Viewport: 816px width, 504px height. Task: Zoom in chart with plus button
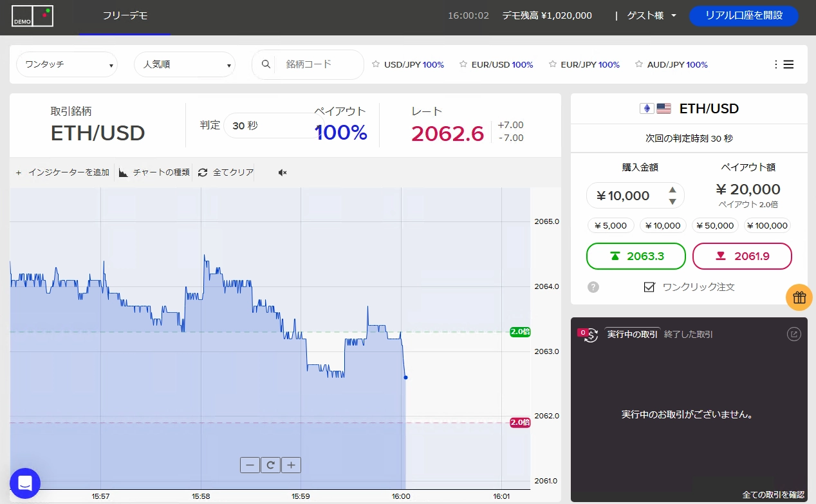click(x=291, y=465)
